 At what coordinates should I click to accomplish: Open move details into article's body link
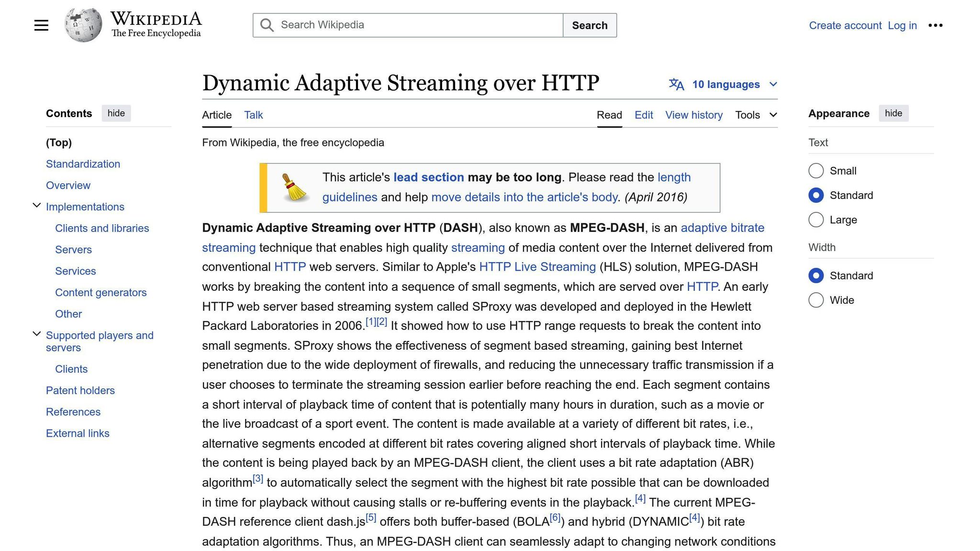[524, 198]
